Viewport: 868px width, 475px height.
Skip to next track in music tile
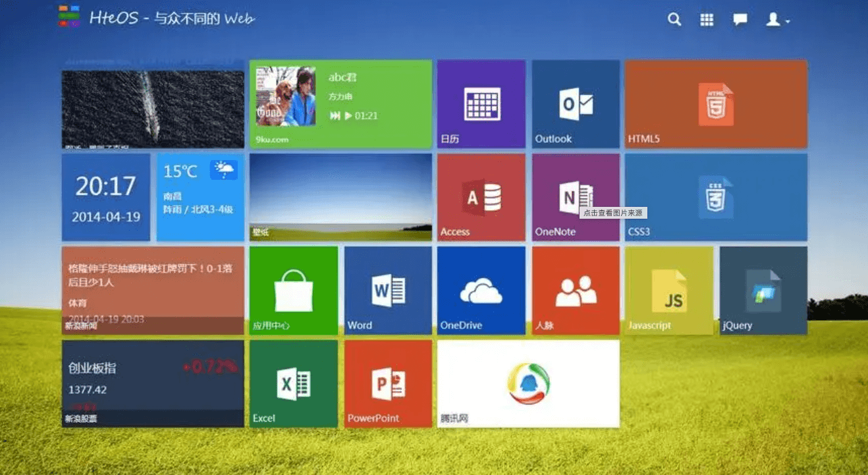335,116
